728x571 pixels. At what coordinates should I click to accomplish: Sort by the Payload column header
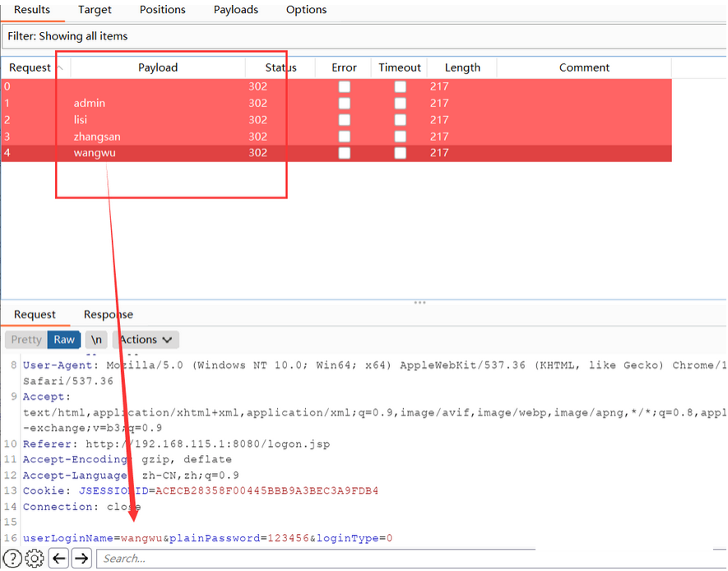[x=158, y=67]
